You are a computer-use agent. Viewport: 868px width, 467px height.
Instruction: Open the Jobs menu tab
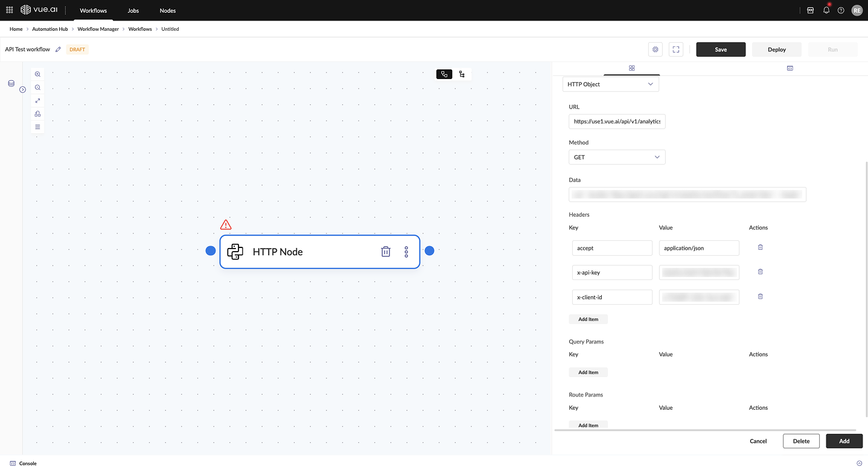(x=133, y=11)
